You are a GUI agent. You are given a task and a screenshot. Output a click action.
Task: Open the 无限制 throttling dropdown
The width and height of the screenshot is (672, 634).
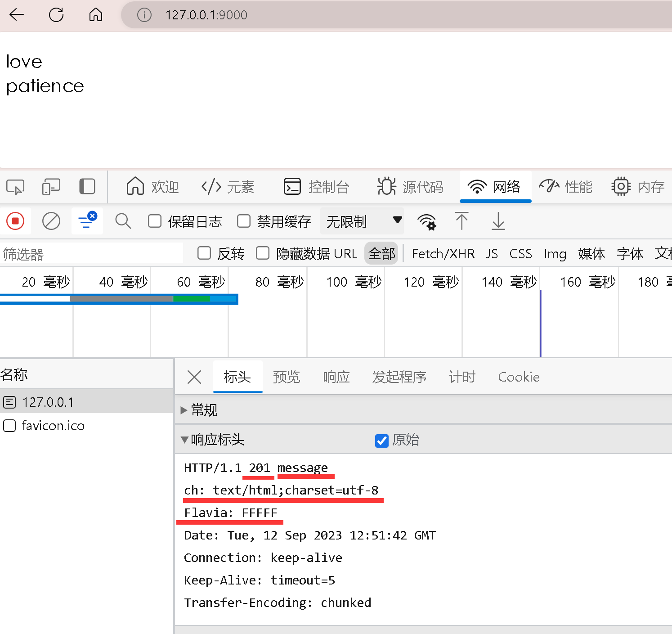pos(362,221)
